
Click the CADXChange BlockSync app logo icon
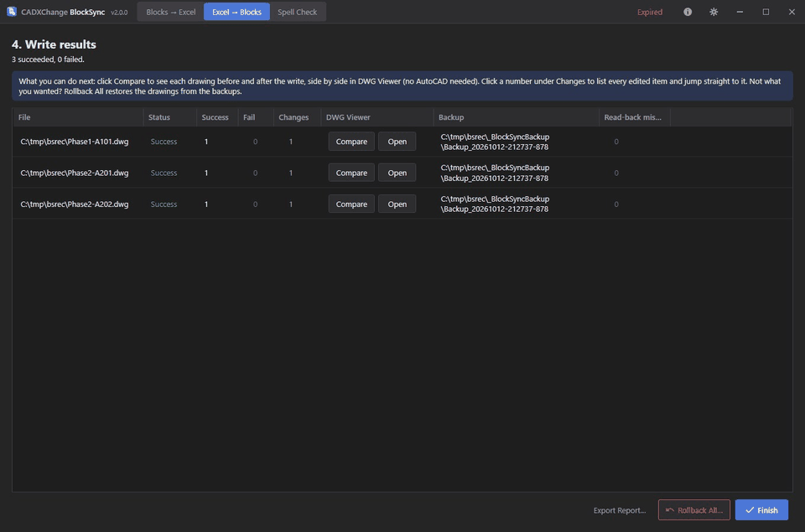11,12
